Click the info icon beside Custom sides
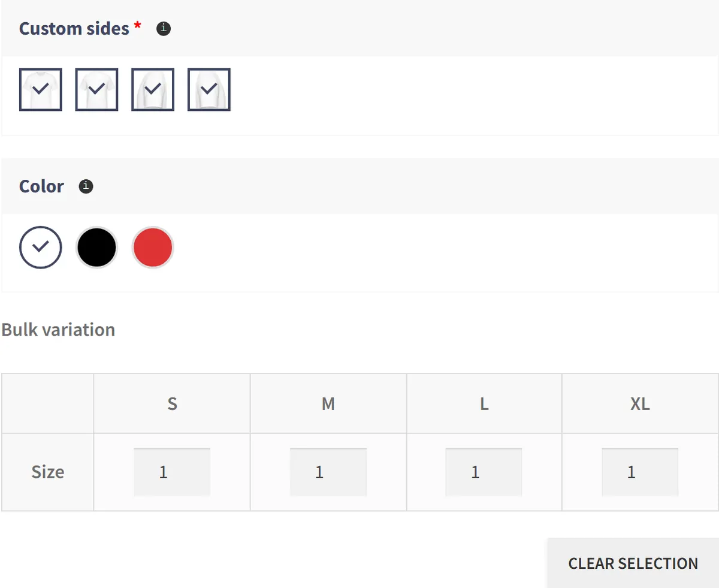 164,29
